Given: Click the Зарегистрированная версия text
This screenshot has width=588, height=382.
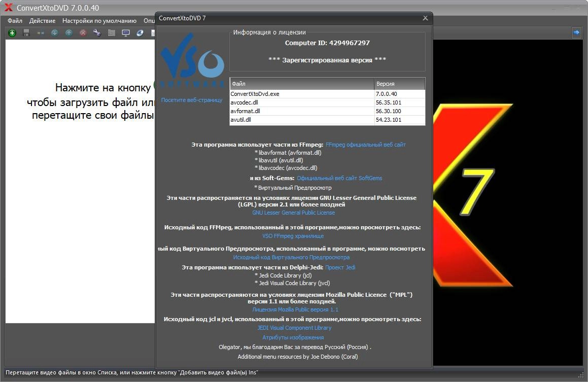Looking at the screenshot, I should click(x=327, y=60).
